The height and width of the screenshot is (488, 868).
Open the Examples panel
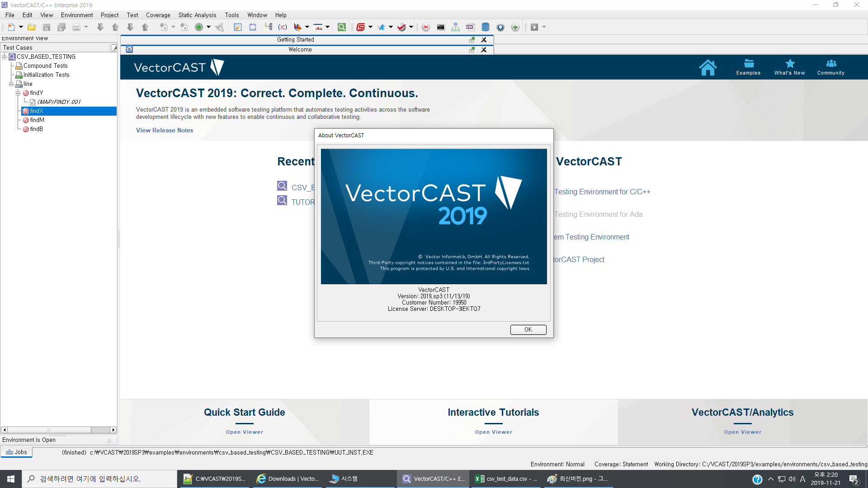tap(748, 67)
